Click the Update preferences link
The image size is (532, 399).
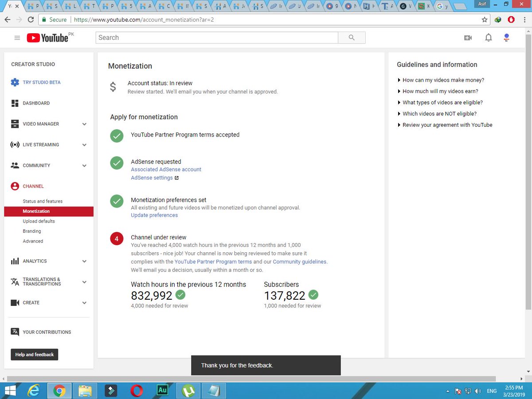coord(154,215)
